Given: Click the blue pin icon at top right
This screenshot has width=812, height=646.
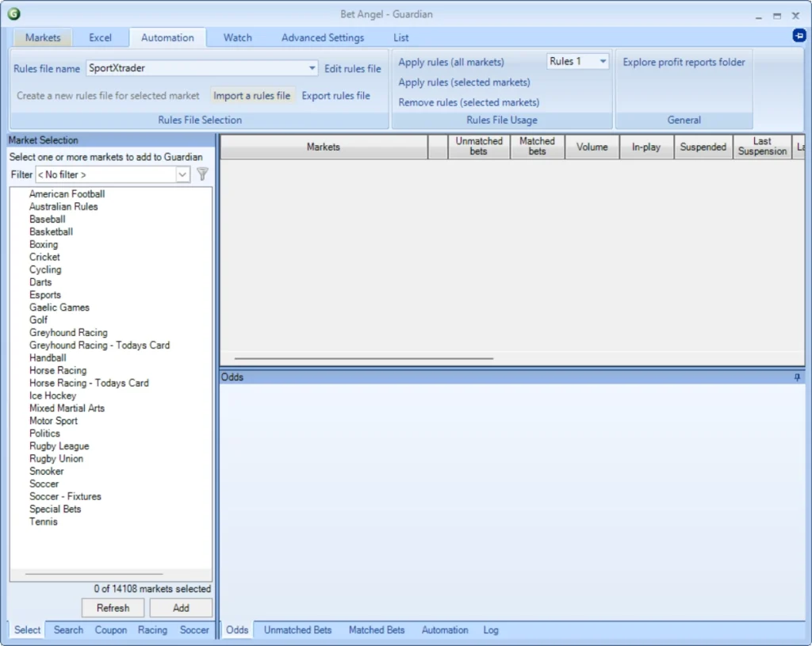Looking at the screenshot, I should pos(799,36).
